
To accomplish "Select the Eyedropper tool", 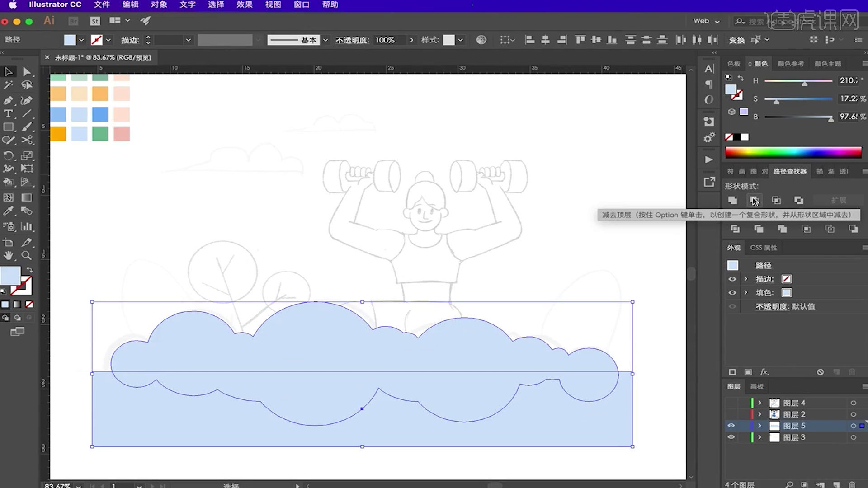I will point(8,211).
